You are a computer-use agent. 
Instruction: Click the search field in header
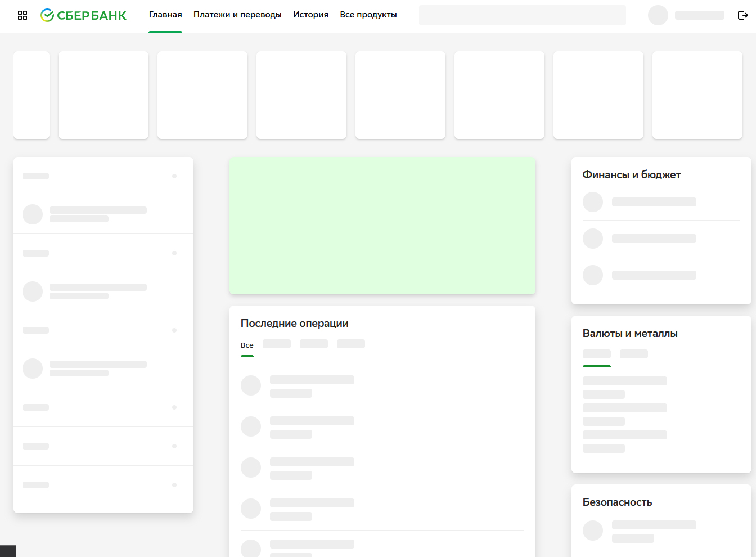pos(523,15)
